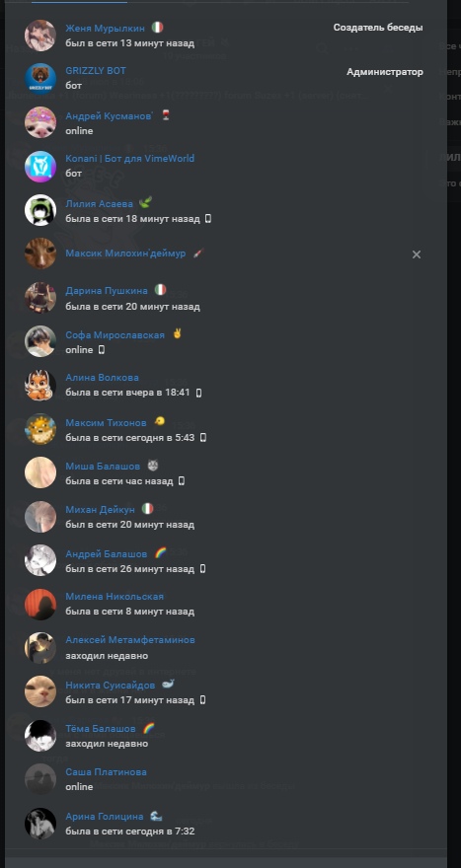Click mobile phone icon next to Софа's online status
This screenshot has width=461, height=868.
(x=101, y=350)
